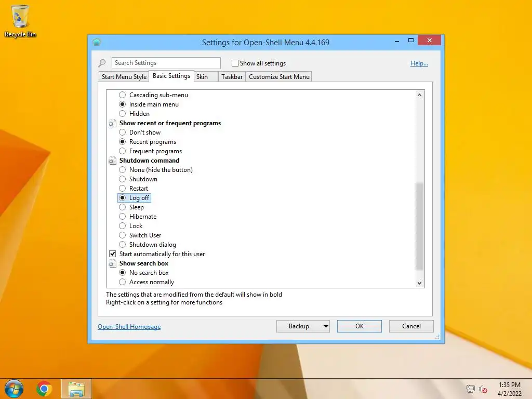Launch Google Chrome from the taskbar
The width and height of the screenshot is (532, 399).
pyautogui.click(x=44, y=389)
